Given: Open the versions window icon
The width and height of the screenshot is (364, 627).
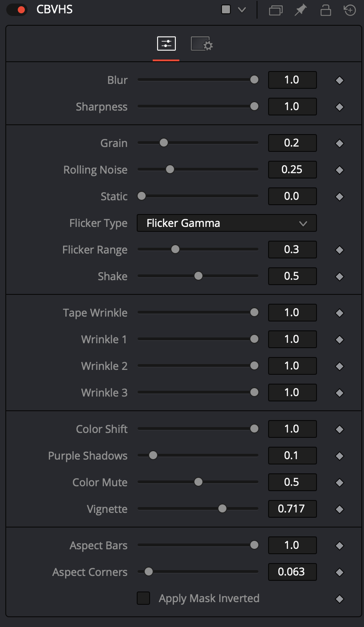Looking at the screenshot, I should (x=276, y=10).
